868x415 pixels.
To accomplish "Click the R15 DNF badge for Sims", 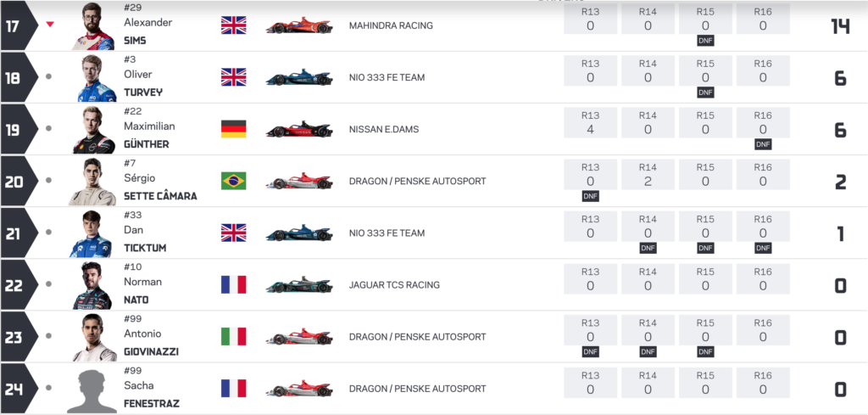I will [x=705, y=40].
